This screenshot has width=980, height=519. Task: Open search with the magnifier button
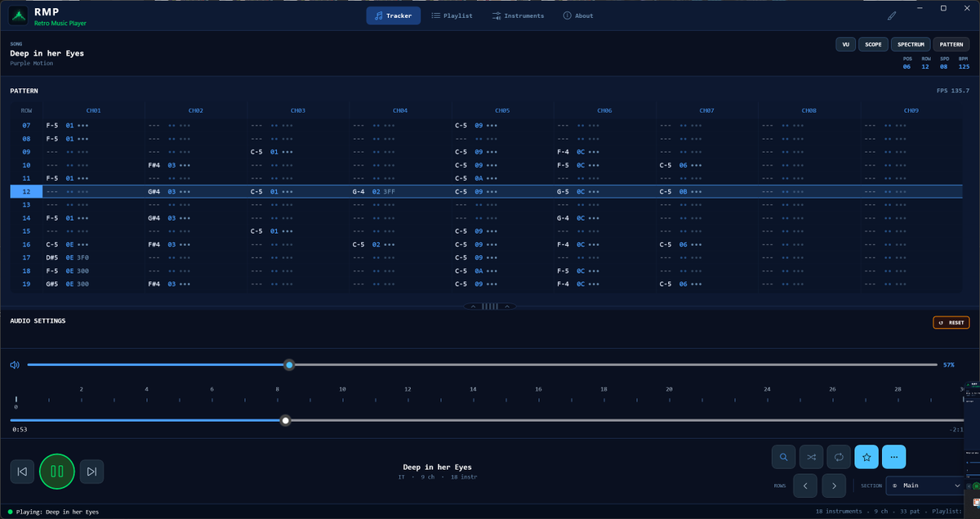784,457
